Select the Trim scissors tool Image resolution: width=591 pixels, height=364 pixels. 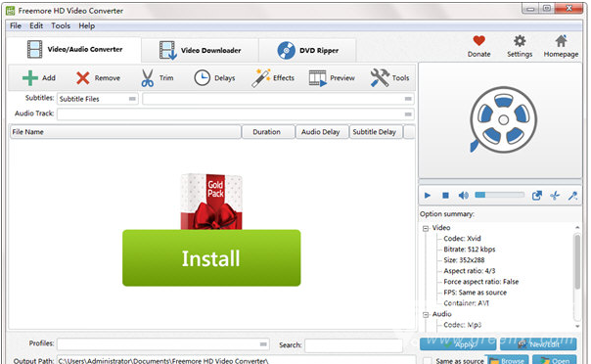147,78
